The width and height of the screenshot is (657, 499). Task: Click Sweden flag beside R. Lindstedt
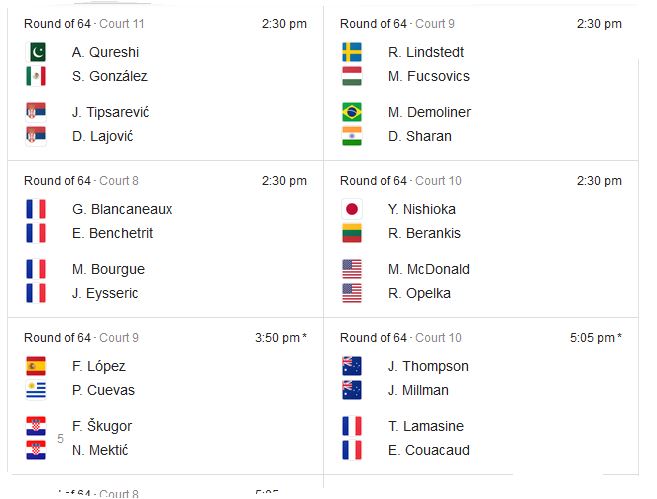[352, 52]
